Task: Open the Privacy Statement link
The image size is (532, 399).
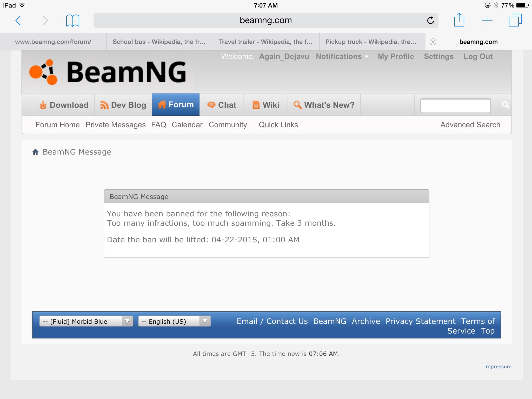Action: pos(420,321)
